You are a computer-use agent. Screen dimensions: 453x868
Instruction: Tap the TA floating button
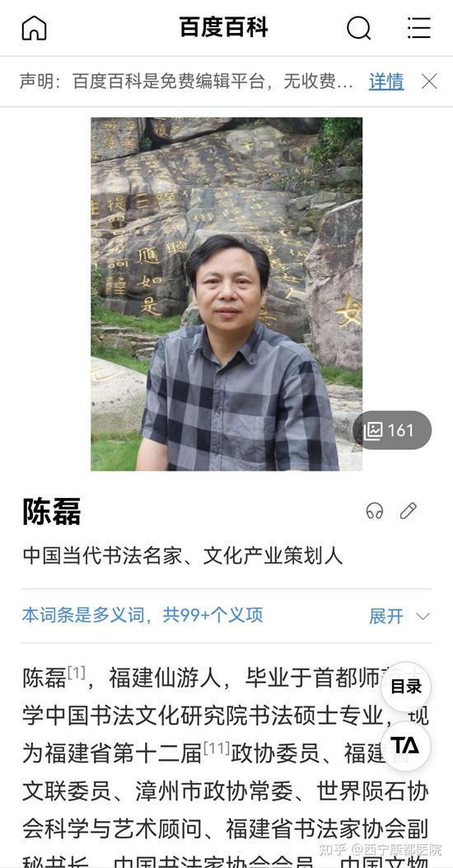click(406, 745)
